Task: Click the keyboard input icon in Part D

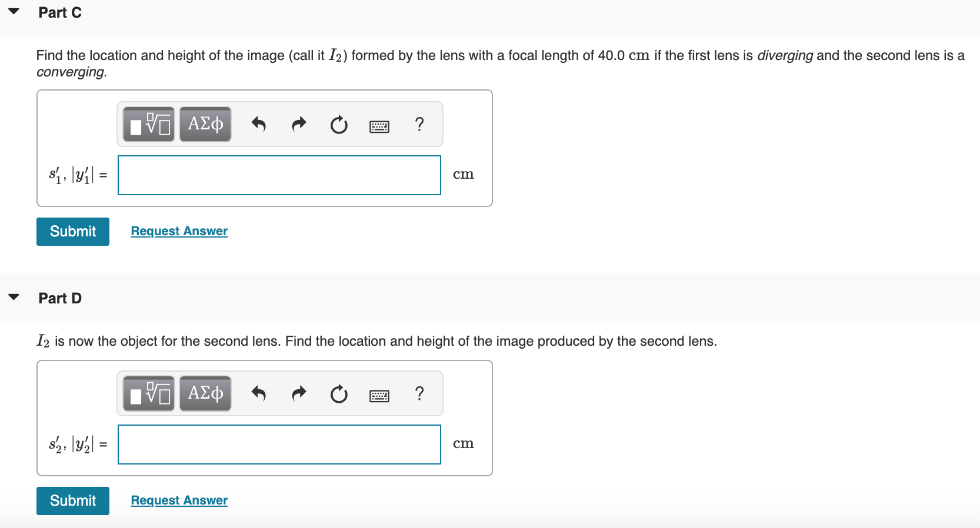Action: (x=379, y=393)
